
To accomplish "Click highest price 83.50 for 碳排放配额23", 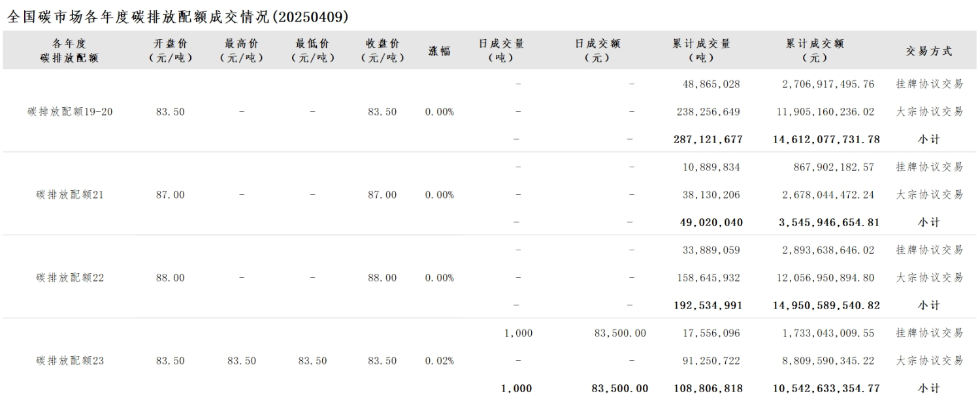I will pos(242,361).
